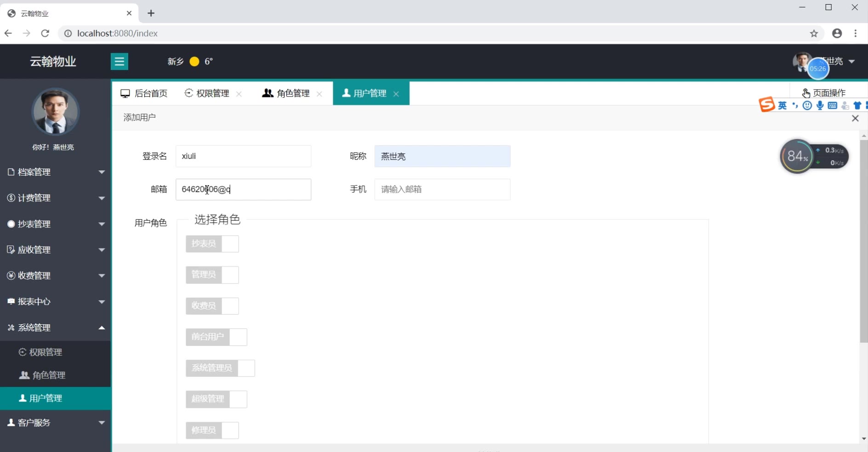
Task: Click the 云翰物业 logo title
Action: tap(53, 62)
